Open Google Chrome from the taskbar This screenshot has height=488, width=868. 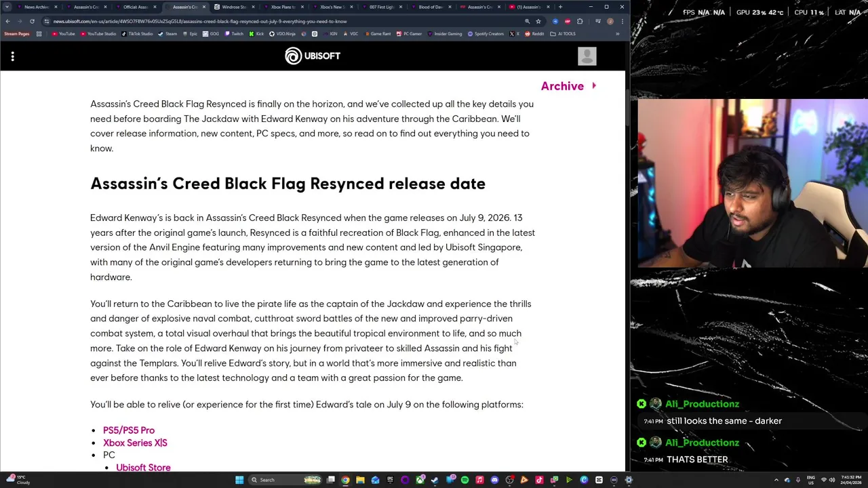click(346, 480)
